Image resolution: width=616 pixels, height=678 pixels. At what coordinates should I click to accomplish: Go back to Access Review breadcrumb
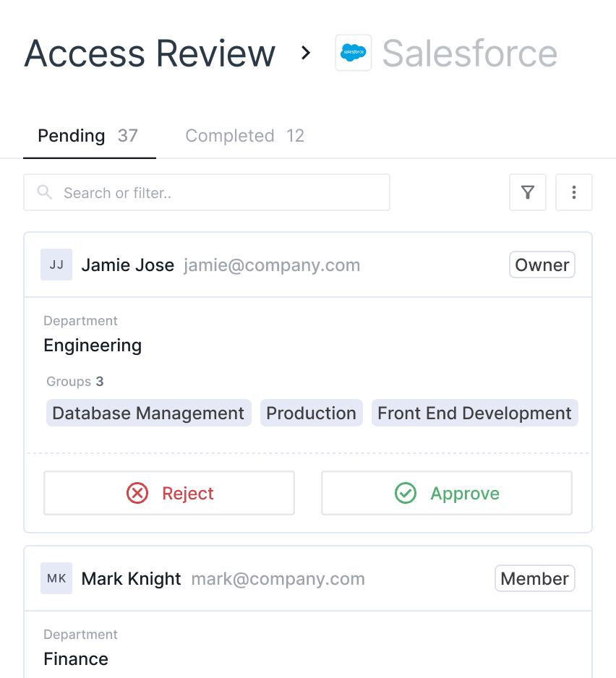tap(150, 53)
